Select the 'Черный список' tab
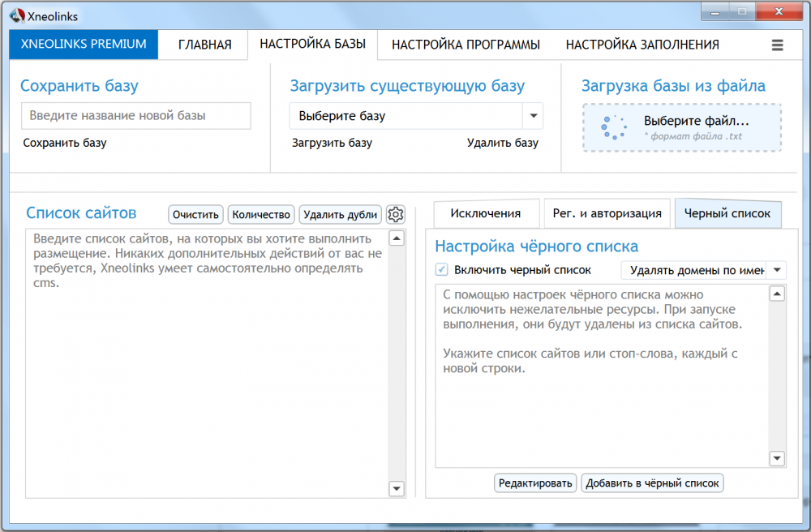Image resolution: width=811 pixels, height=532 pixels. coord(727,213)
